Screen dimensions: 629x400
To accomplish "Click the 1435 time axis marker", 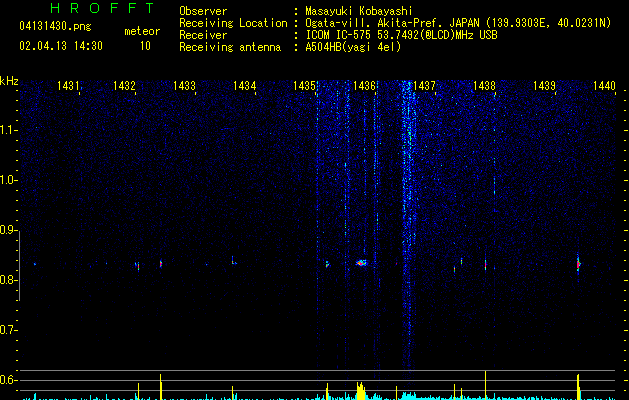I will (304, 86).
